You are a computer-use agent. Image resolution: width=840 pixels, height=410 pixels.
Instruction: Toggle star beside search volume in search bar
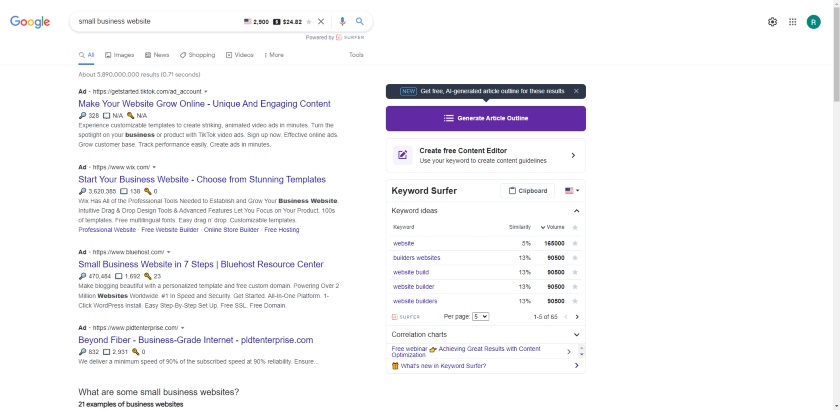tap(309, 22)
